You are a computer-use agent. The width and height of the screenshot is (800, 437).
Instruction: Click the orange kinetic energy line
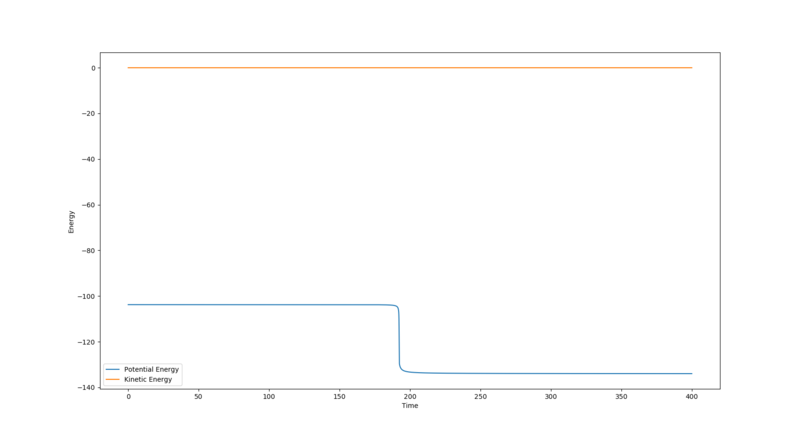coord(410,68)
